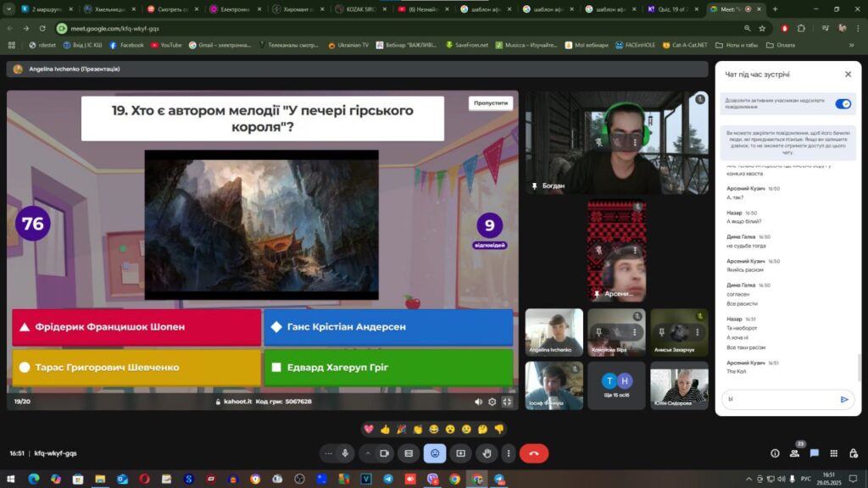Pin the Хомолова Віра video tile
Viewport: 868px width, 488px height.
pyautogui.click(x=598, y=332)
